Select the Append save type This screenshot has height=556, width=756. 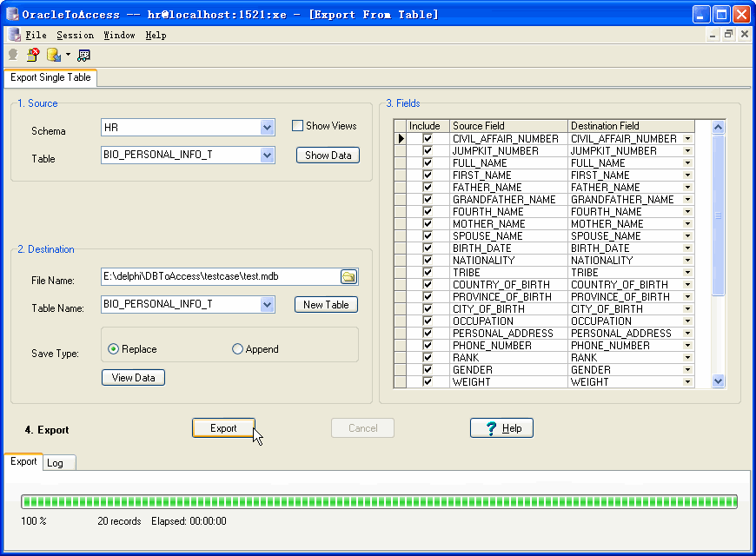coord(237,349)
